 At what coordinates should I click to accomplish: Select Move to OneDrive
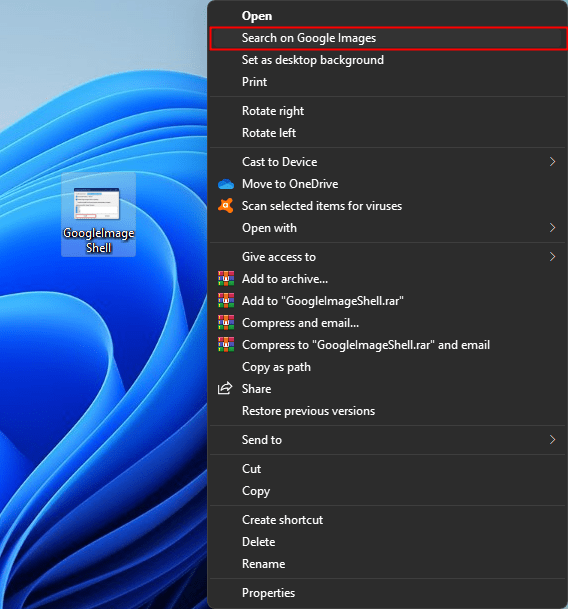(387, 184)
